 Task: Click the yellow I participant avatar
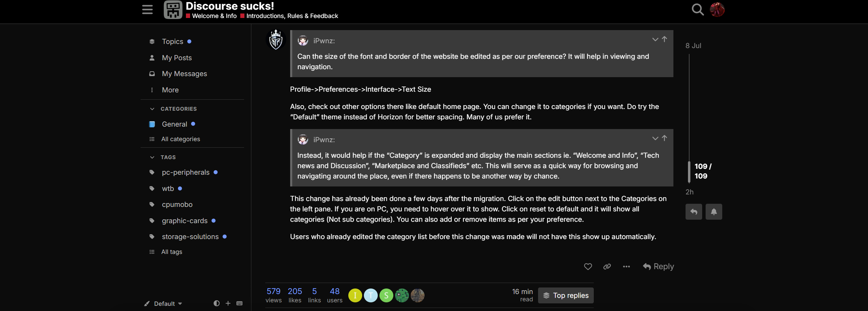[355, 295]
